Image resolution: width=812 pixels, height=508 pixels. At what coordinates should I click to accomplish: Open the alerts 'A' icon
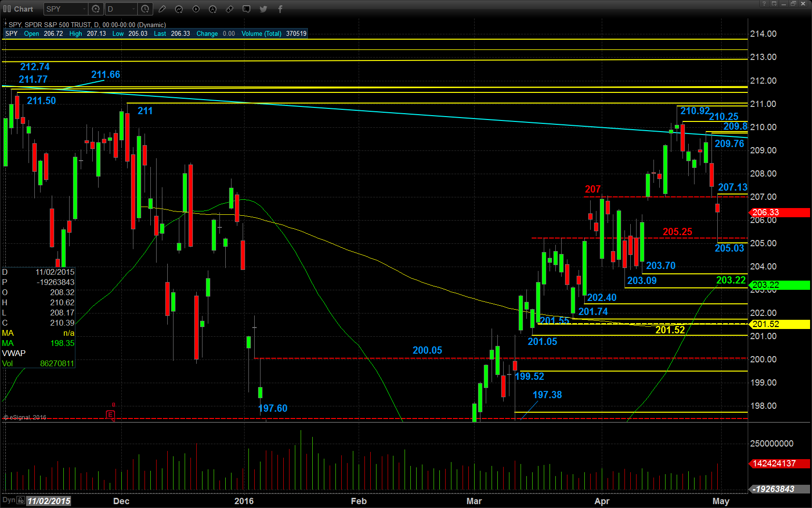pos(213,9)
